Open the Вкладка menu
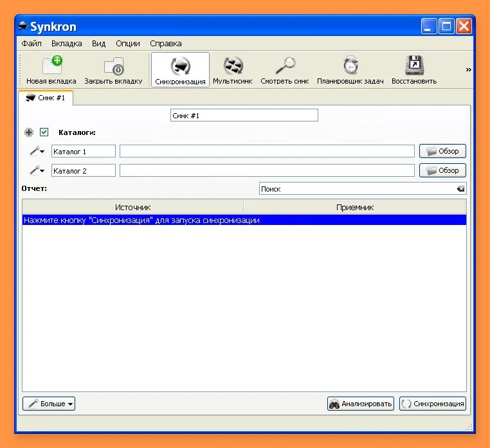This screenshot has height=448, width=490. tap(67, 44)
